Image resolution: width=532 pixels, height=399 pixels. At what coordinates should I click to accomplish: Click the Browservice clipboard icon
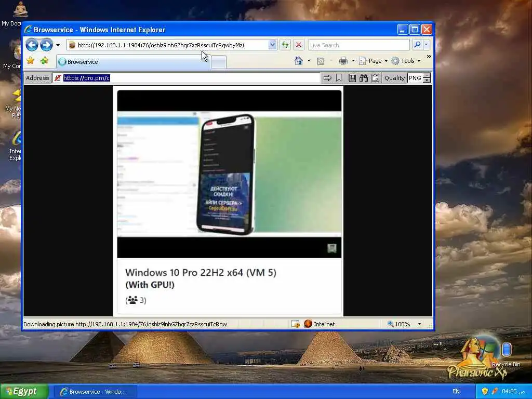coord(375,78)
